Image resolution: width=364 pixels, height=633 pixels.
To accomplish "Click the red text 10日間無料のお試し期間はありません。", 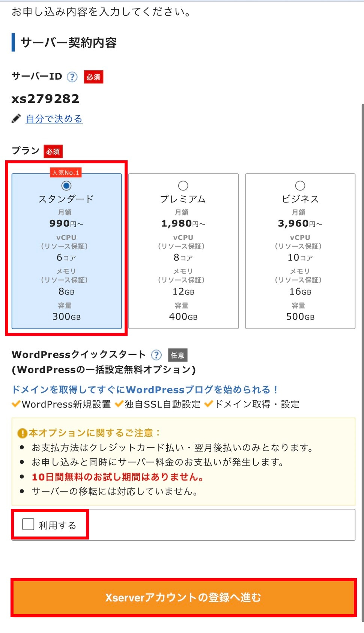I will [118, 477].
